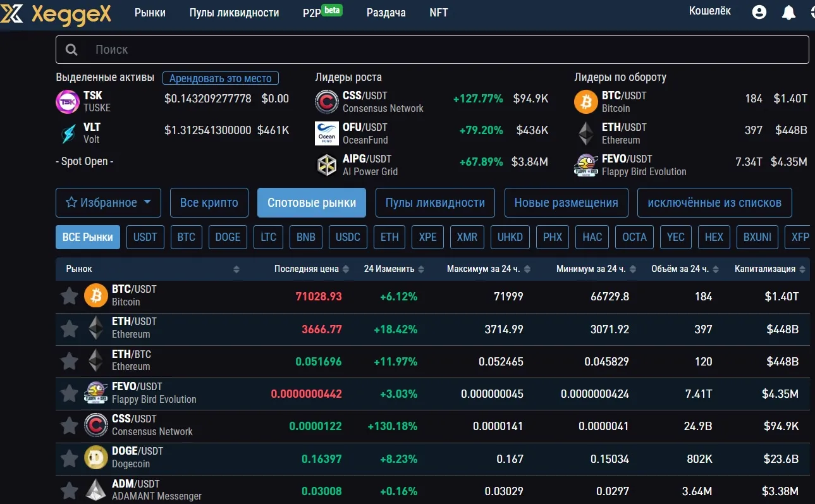Screen dimensions: 815x504
Task: Click the Dogecoin coin icon
Action: [x=96, y=457]
